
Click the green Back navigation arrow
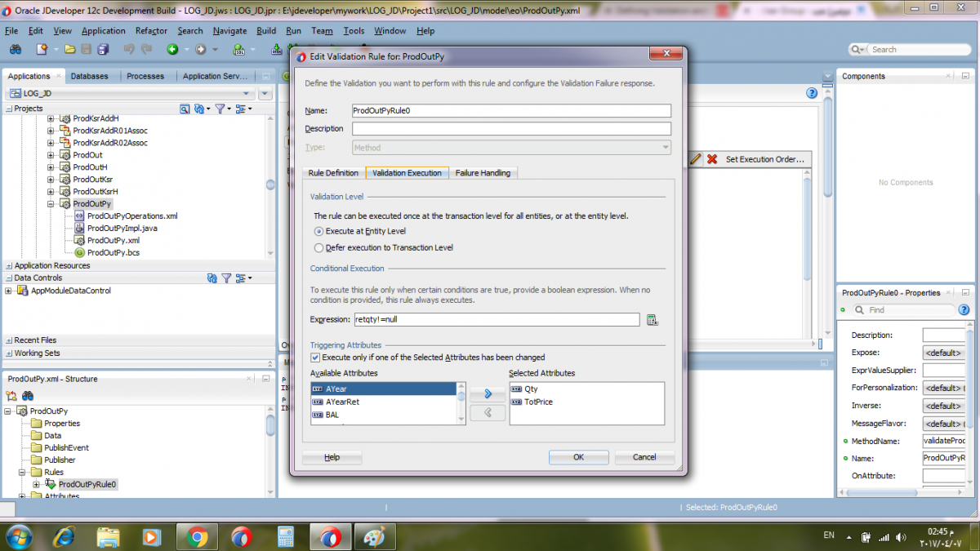(172, 50)
